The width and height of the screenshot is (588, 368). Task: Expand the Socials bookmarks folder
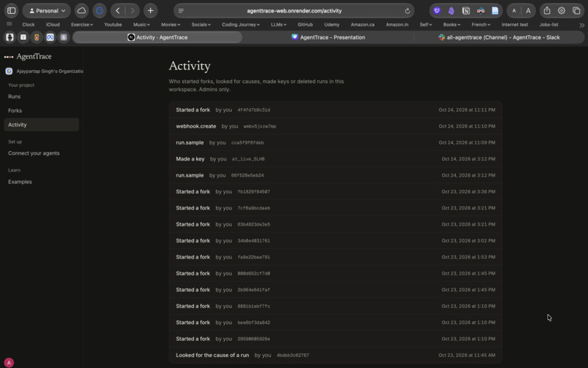(x=201, y=24)
